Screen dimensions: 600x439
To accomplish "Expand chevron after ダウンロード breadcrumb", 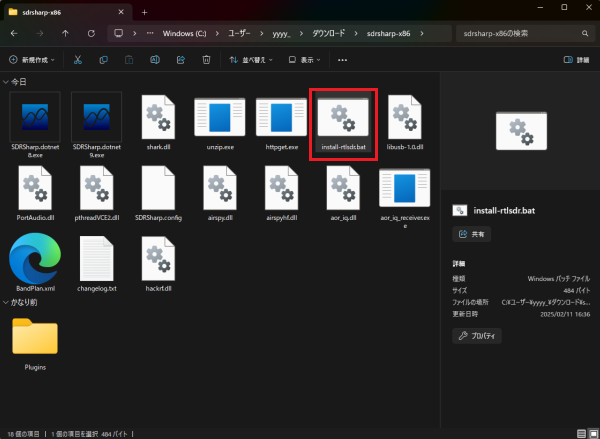I will point(356,34).
